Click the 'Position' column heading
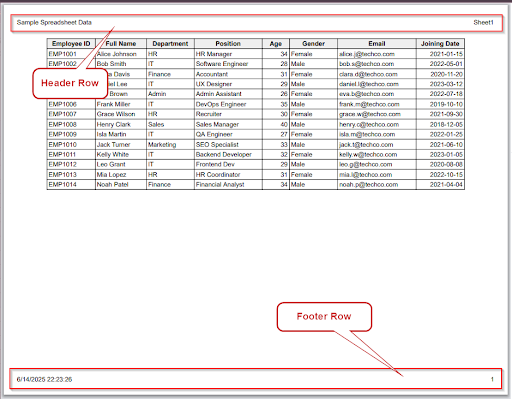Viewport: 512px width, 399px height. tap(228, 44)
